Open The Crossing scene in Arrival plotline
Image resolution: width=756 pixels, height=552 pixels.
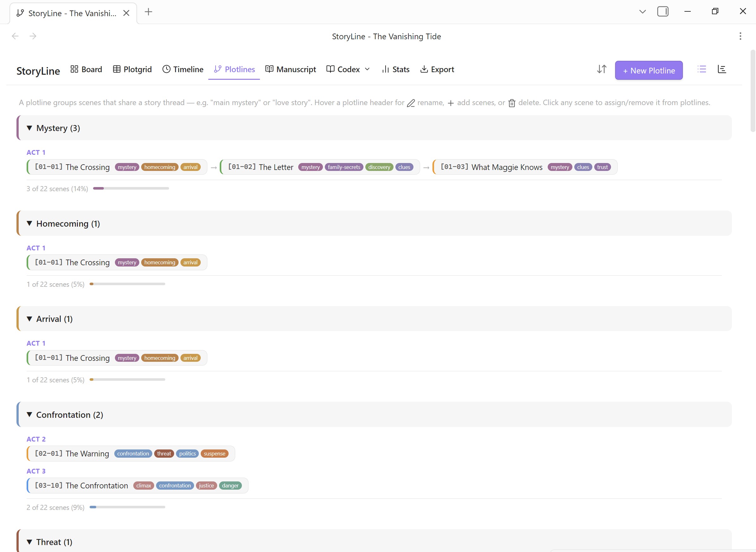(117, 358)
